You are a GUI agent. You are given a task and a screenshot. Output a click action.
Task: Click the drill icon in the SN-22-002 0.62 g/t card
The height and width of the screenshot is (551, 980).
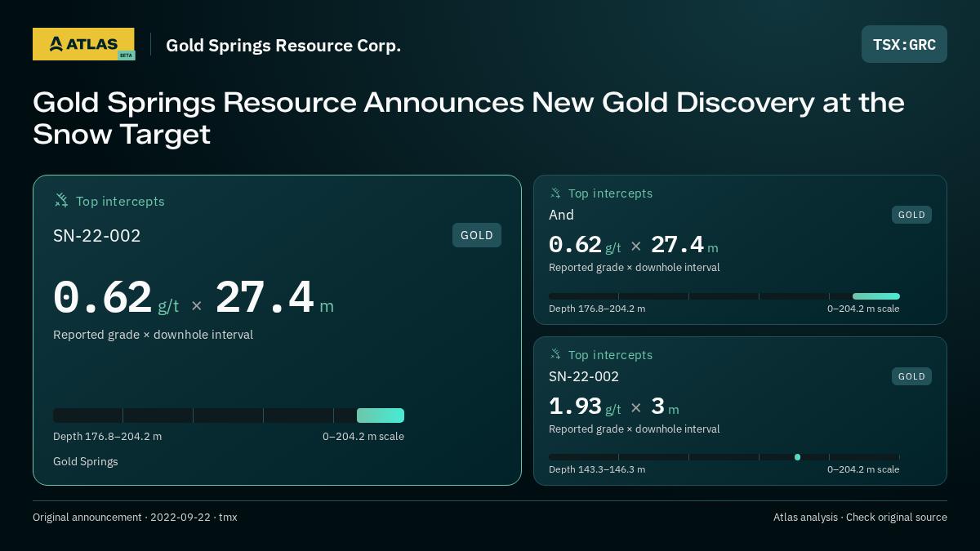pyautogui.click(x=61, y=200)
